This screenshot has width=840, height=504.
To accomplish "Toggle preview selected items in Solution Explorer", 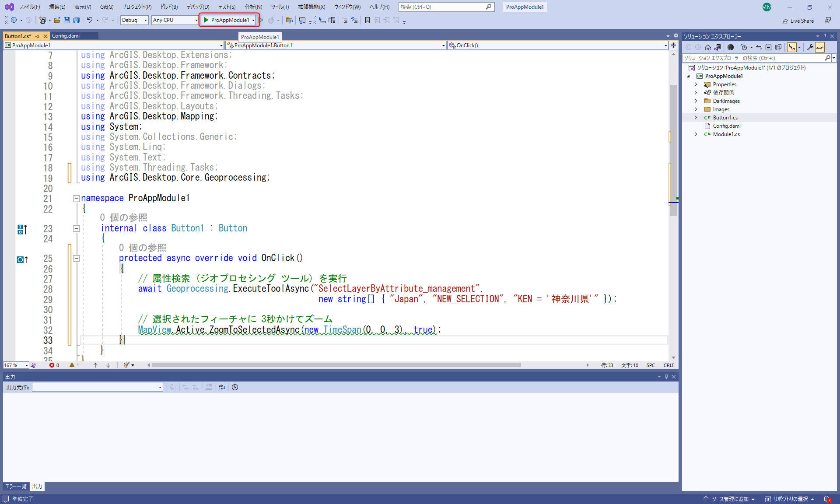I will 819,47.
